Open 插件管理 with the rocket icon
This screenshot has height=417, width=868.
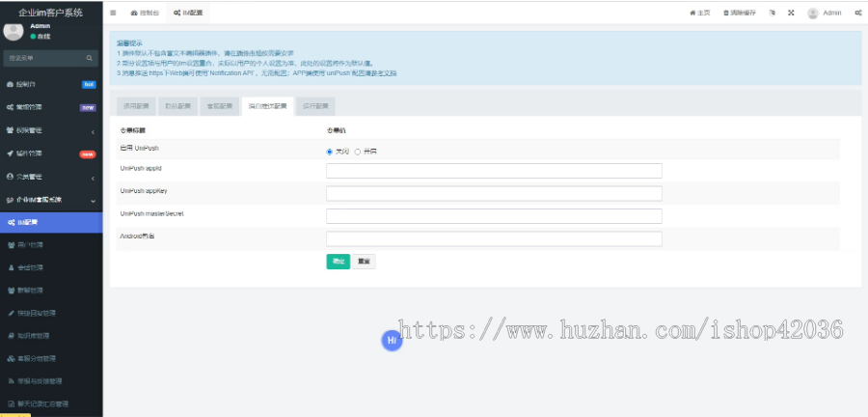51,153
